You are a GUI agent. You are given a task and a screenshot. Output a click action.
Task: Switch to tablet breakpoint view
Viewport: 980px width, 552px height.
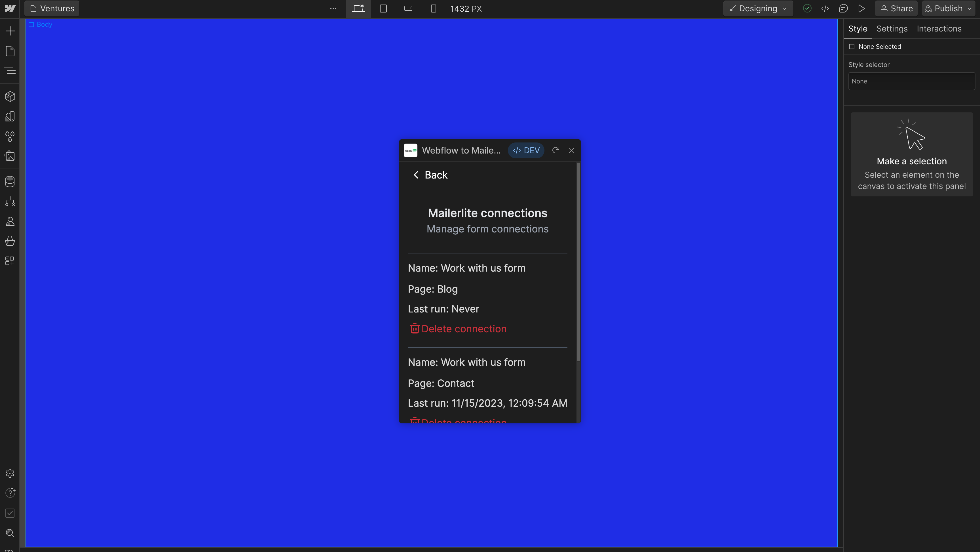[x=383, y=9]
